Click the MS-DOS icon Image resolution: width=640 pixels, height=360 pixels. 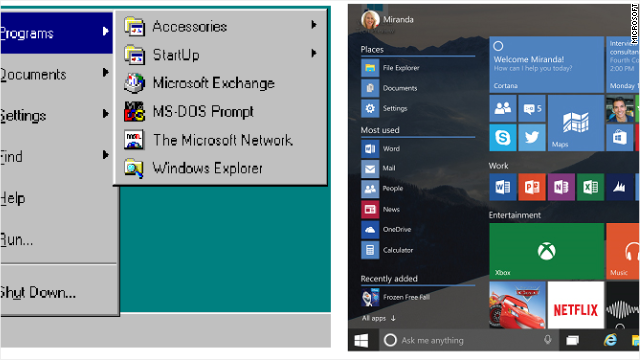(134, 111)
